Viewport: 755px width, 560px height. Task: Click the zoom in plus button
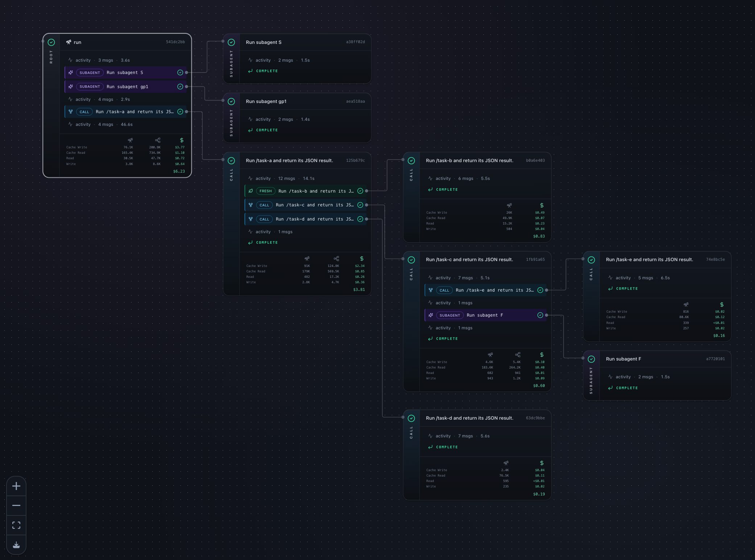pyautogui.click(x=16, y=486)
